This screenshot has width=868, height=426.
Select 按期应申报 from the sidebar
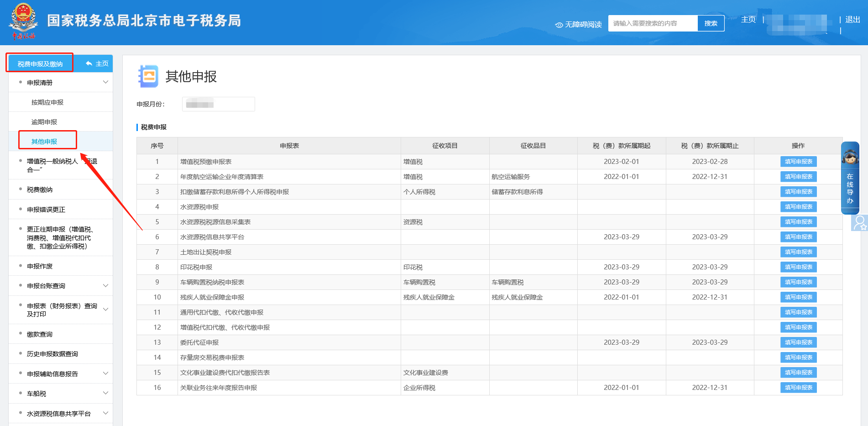[47, 101]
